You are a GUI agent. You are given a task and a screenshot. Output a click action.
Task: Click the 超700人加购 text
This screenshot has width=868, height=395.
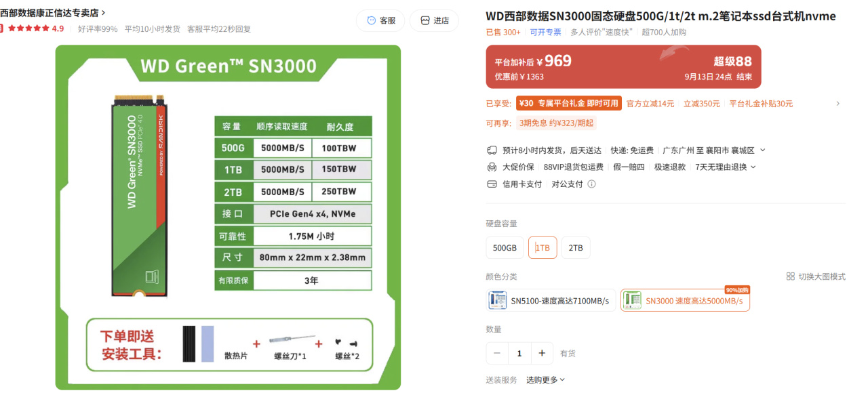(664, 32)
